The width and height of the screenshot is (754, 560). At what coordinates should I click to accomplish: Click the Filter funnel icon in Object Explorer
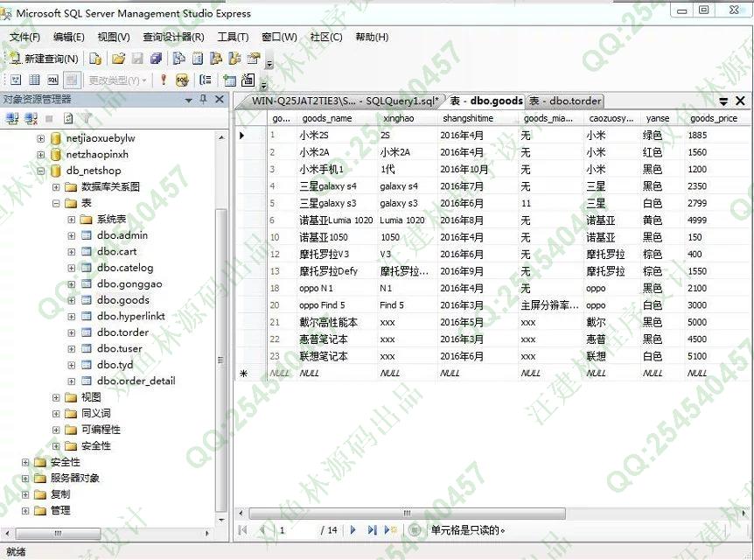pos(87,118)
